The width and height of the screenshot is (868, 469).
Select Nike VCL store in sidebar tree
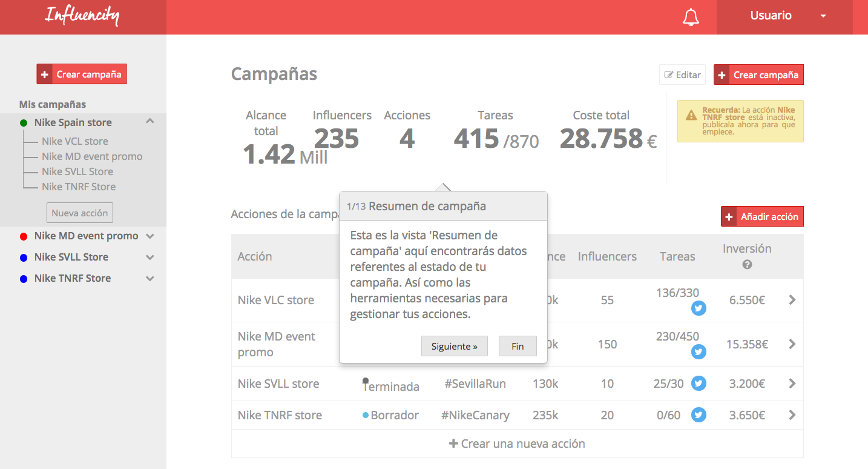point(74,141)
